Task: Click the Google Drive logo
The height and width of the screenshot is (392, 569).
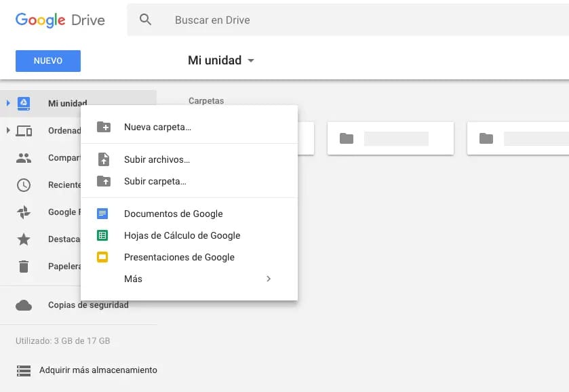Action: click(x=60, y=20)
